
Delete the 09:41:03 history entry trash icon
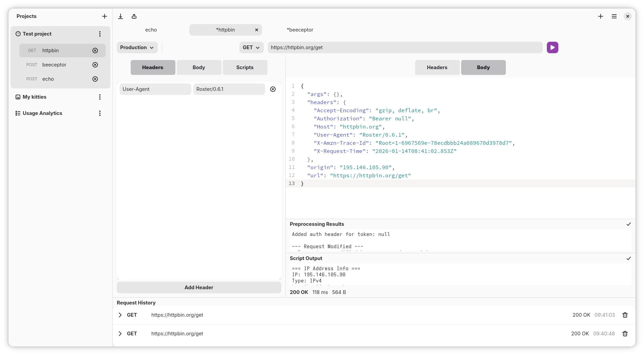pos(625,315)
